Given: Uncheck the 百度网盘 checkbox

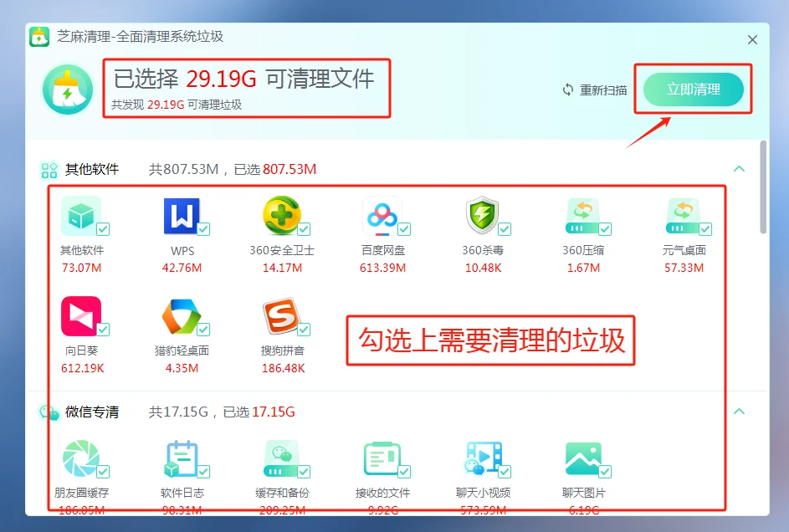Looking at the screenshot, I should 405,229.
